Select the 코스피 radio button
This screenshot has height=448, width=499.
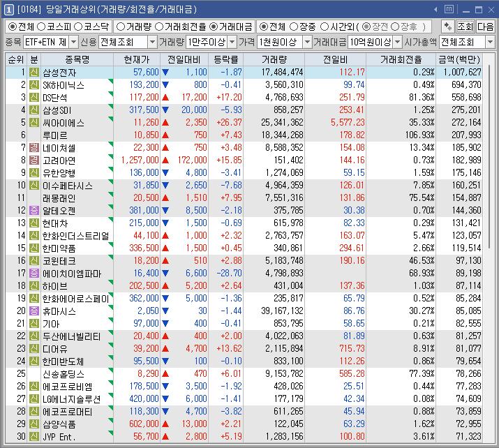click(41, 27)
